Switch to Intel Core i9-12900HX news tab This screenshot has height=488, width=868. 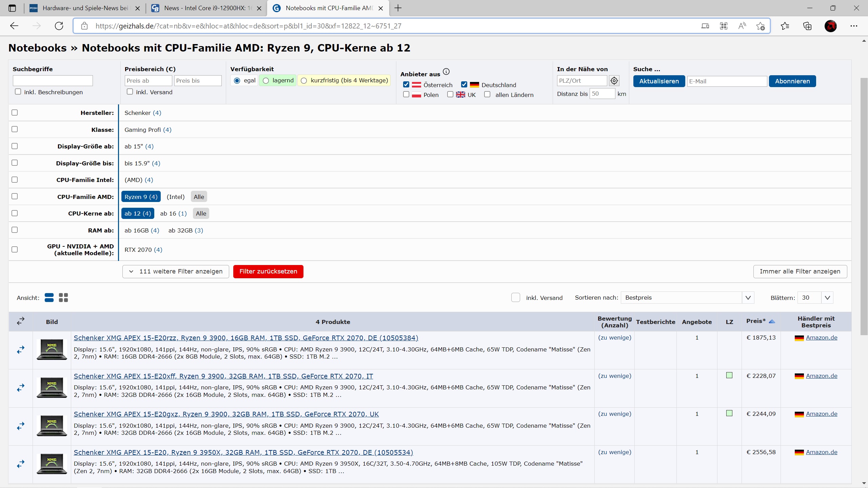click(206, 8)
